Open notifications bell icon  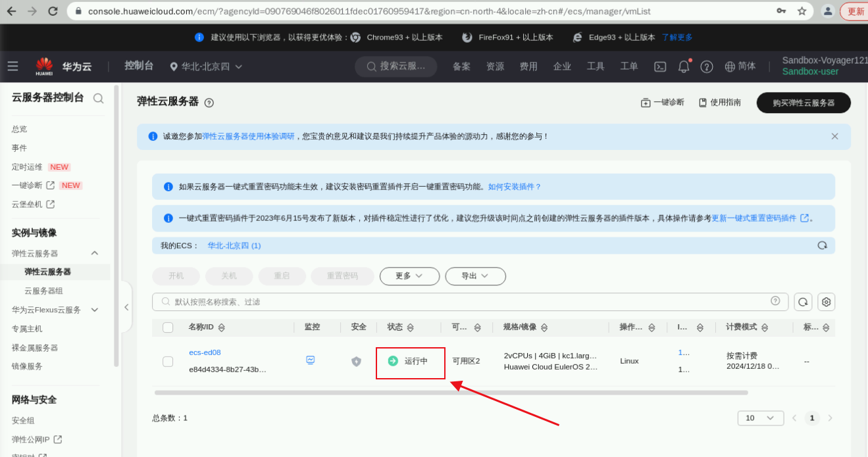[x=684, y=66]
